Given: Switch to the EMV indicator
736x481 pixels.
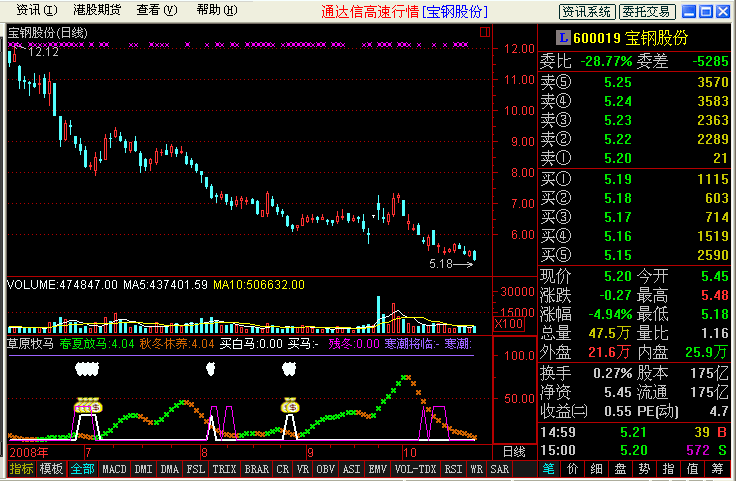Looking at the screenshot, I should (378, 469).
